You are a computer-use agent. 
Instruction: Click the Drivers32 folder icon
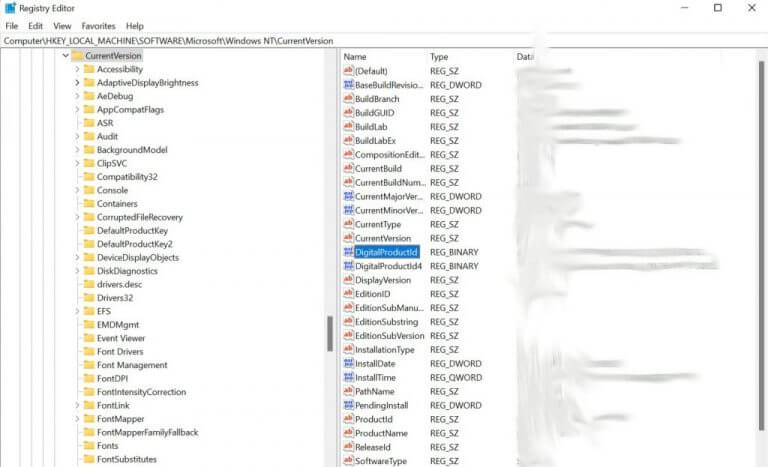[89, 297]
